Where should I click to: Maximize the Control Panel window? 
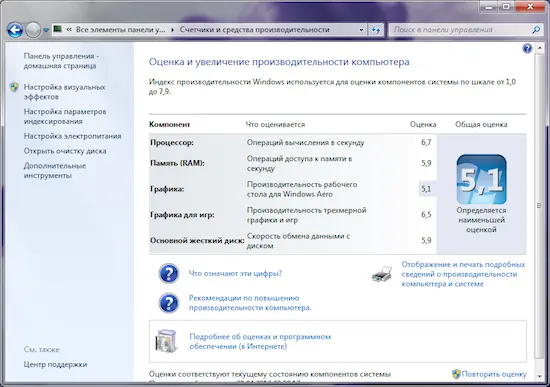(506, 7)
